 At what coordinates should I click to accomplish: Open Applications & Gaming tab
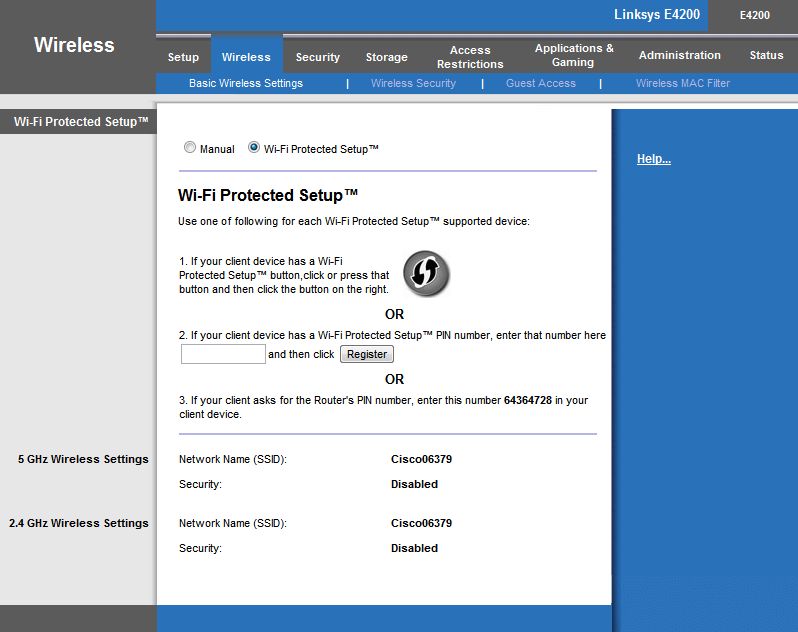click(x=574, y=55)
